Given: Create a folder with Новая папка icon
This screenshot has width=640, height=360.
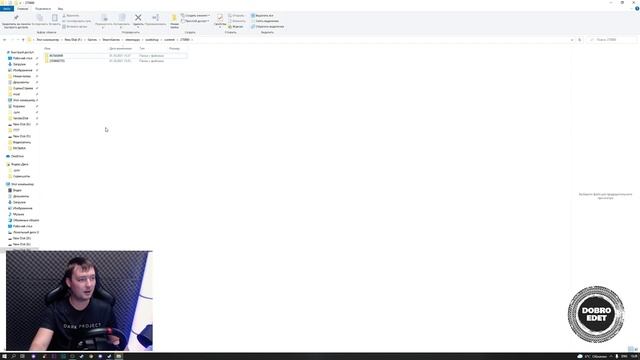Looking at the screenshot, I should pos(174,18).
